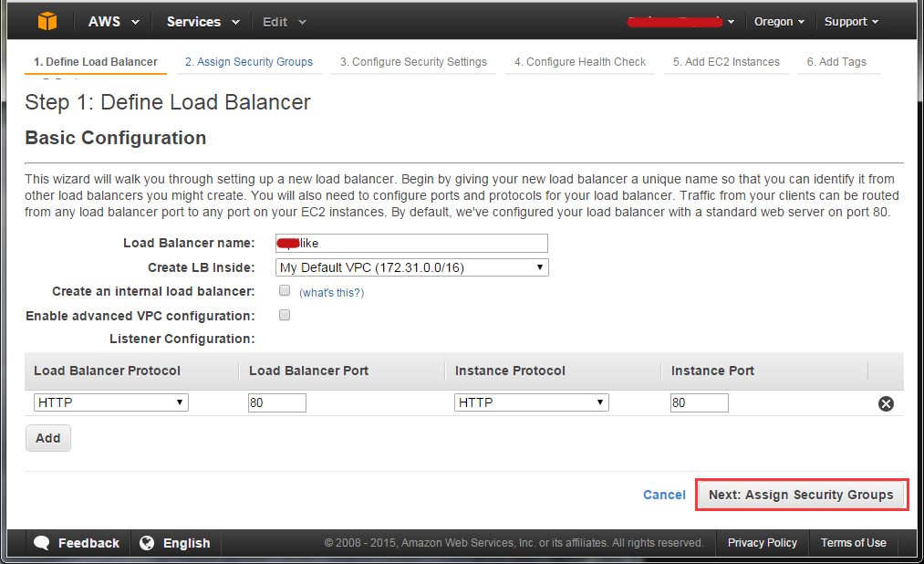
Task: Change region from Oregon dropdown
Action: tap(779, 22)
